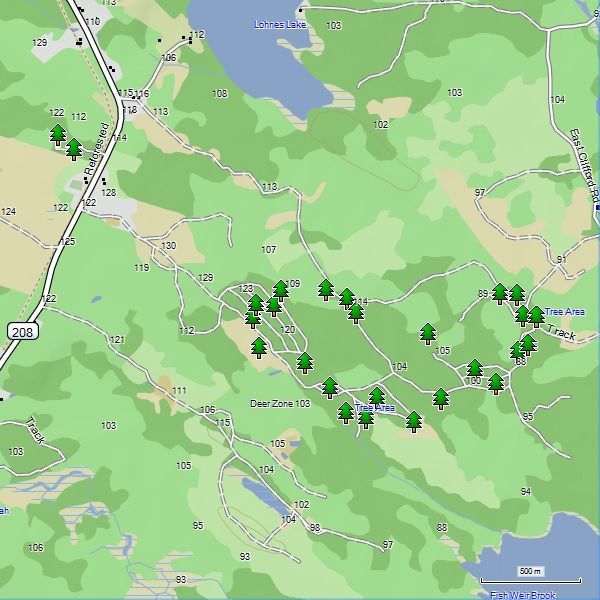Select the Deer Zone 103 label
The width and height of the screenshot is (600, 600).
(279, 403)
